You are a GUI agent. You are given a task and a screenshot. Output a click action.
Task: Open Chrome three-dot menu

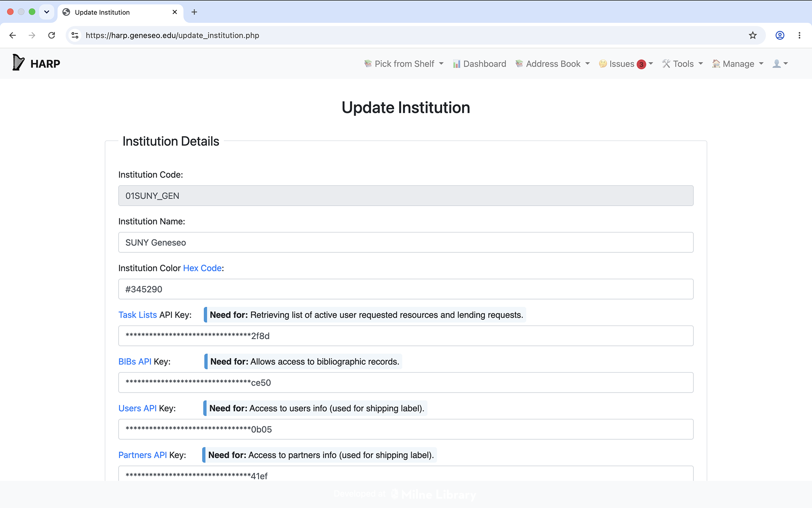point(799,35)
